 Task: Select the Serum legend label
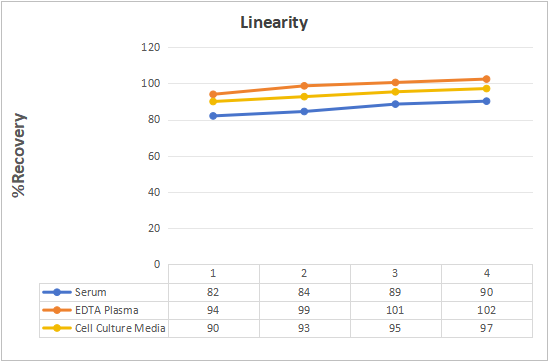pyautogui.click(x=91, y=292)
